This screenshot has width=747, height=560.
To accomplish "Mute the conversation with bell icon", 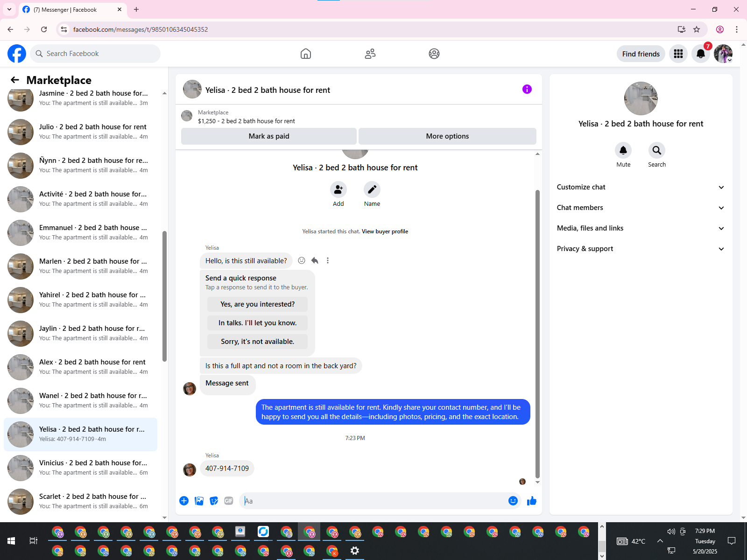I will (x=623, y=150).
